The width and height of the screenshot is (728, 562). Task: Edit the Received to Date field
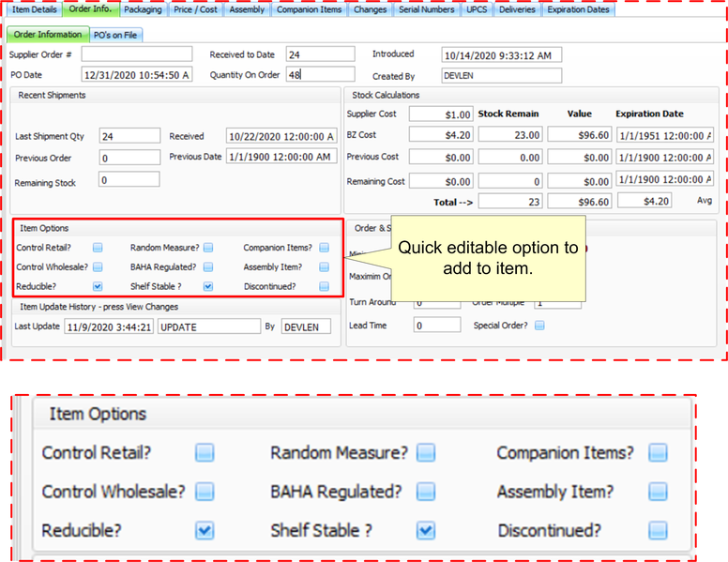tap(320, 53)
